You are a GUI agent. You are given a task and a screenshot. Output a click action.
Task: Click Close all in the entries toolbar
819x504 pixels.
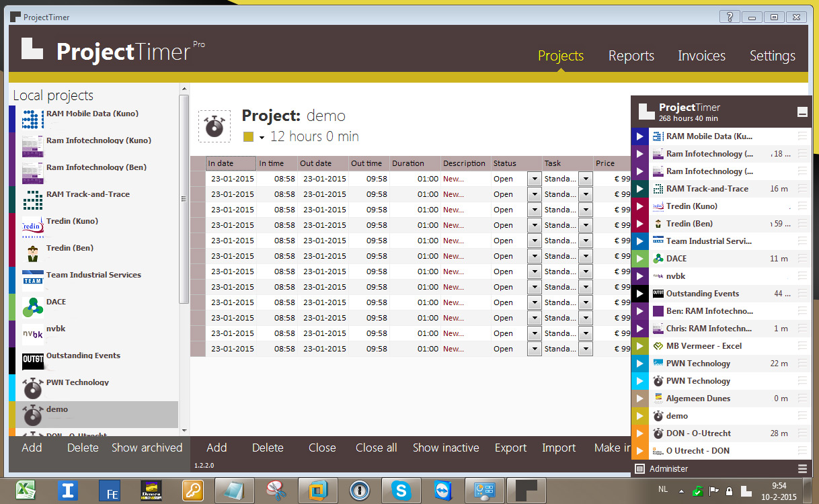point(377,448)
